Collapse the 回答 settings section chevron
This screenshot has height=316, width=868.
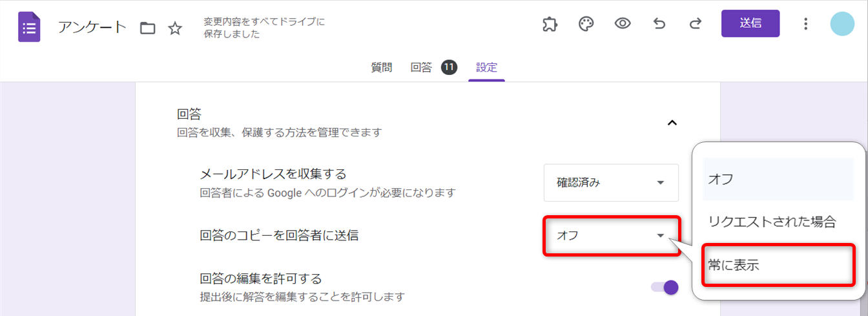click(672, 122)
